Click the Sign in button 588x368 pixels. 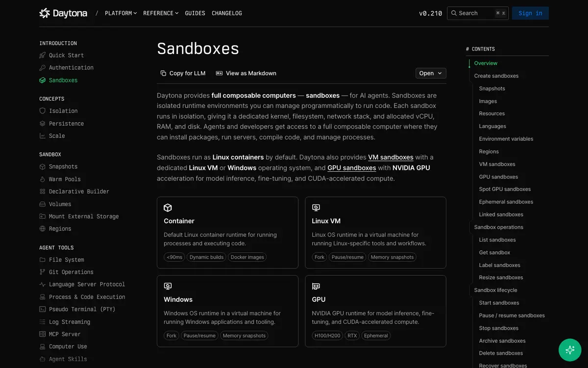(530, 13)
